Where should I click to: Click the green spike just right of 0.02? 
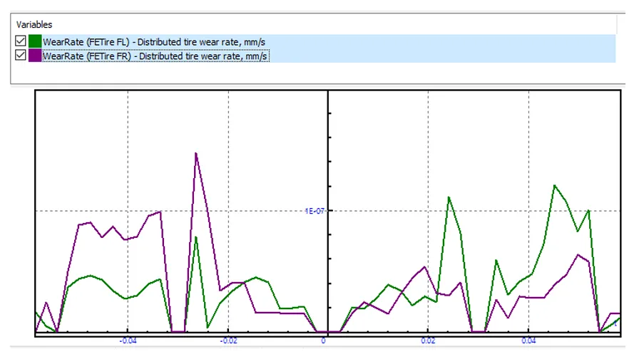pyautogui.click(x=449, y=197)
